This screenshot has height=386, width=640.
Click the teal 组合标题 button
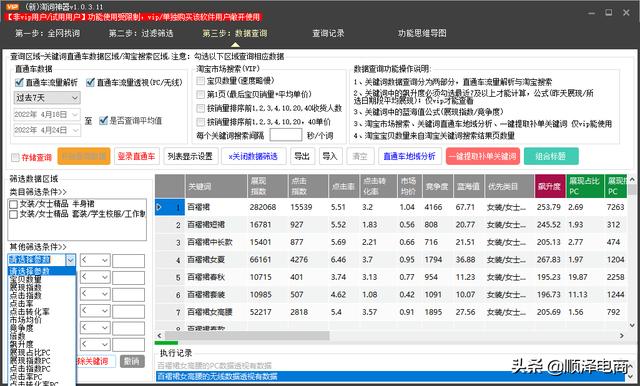(x=551, y=156)
